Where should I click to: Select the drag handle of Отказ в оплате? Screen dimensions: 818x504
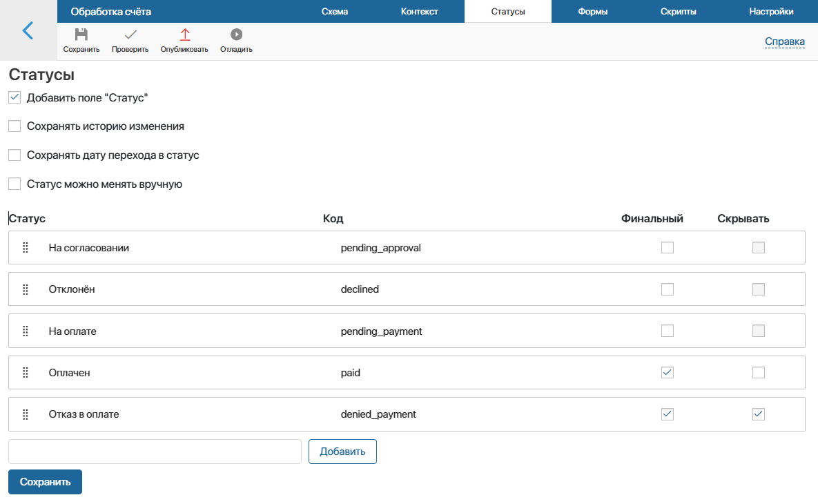click(26, 414)
